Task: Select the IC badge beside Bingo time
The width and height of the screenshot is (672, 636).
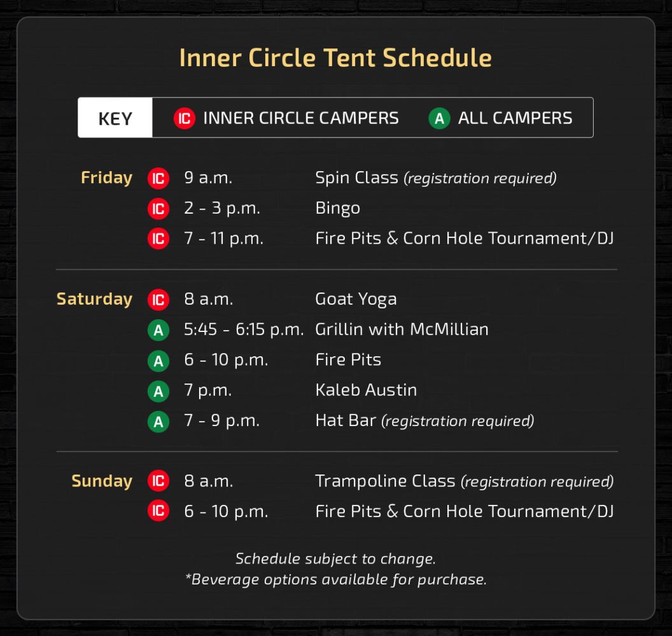Action: click(x=158, y=209)
